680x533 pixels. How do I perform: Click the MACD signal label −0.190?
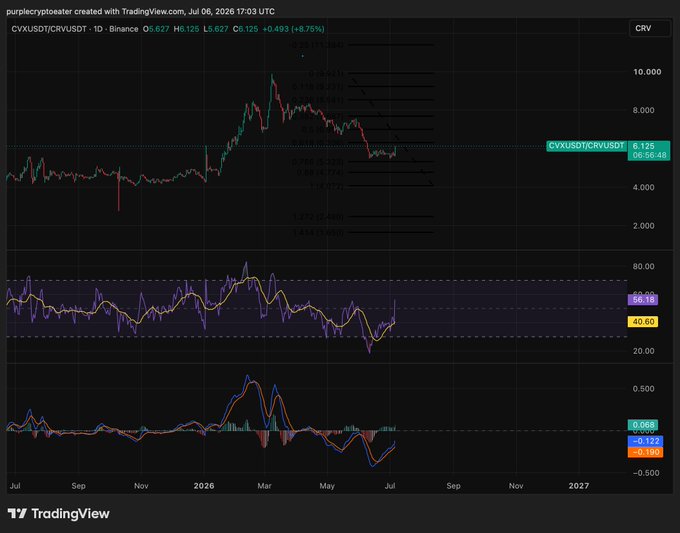pyautogui.click(x=645, y=452)
